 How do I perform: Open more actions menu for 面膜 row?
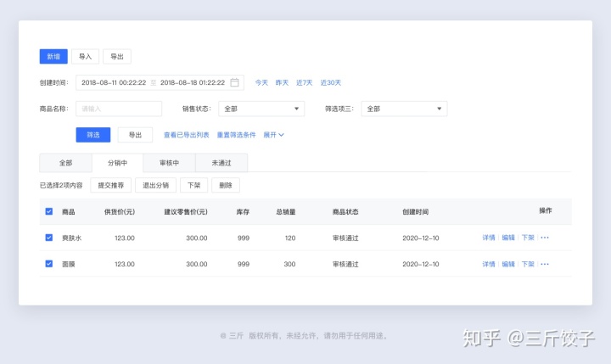(x=545, y=264)
